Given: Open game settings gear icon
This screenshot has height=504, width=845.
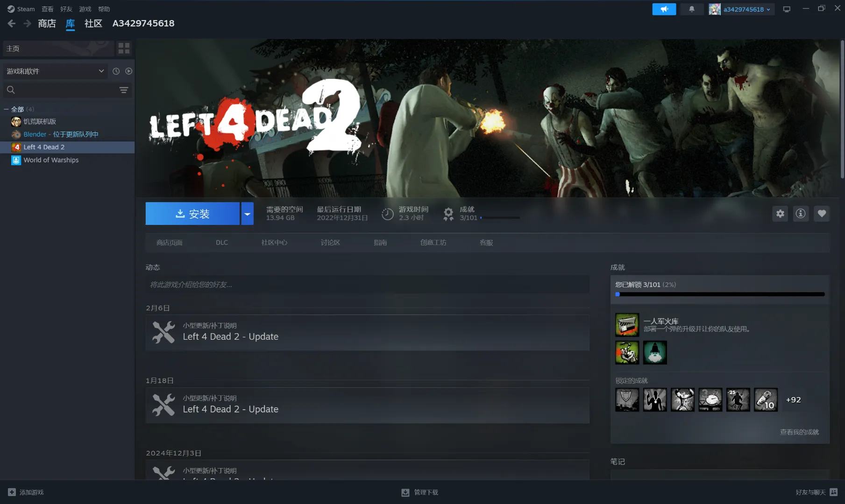Looking at the screenshot, I should 780,214.
